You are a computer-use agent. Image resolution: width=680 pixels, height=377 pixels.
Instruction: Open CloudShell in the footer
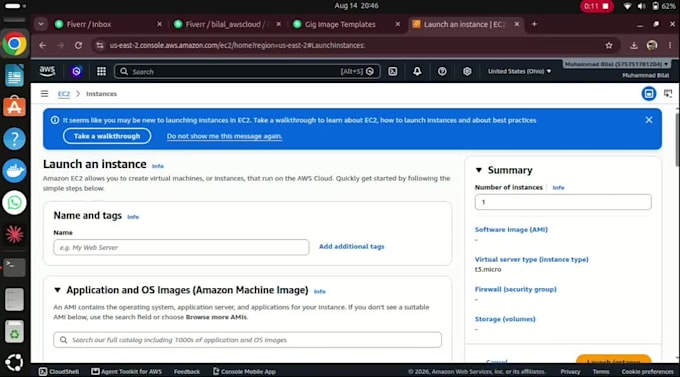pyautogui.click(x=59, y=371)
